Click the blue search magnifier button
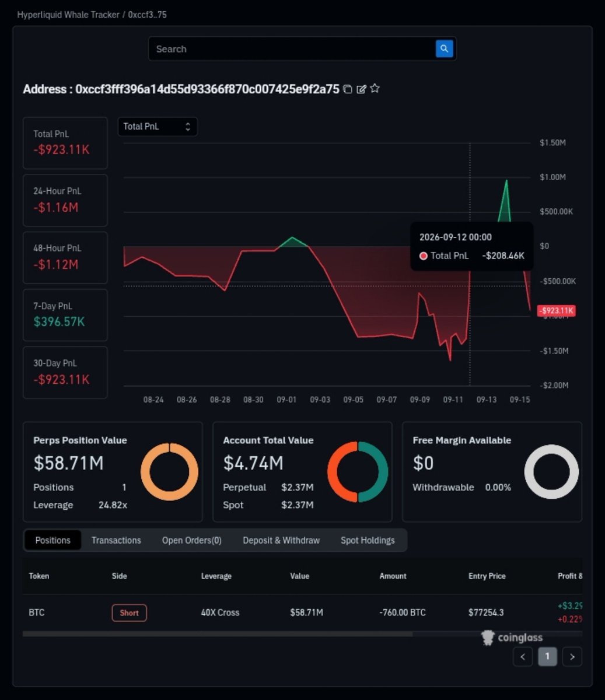The width and height of the screenshot is (605, 700). tap(444, 49)
